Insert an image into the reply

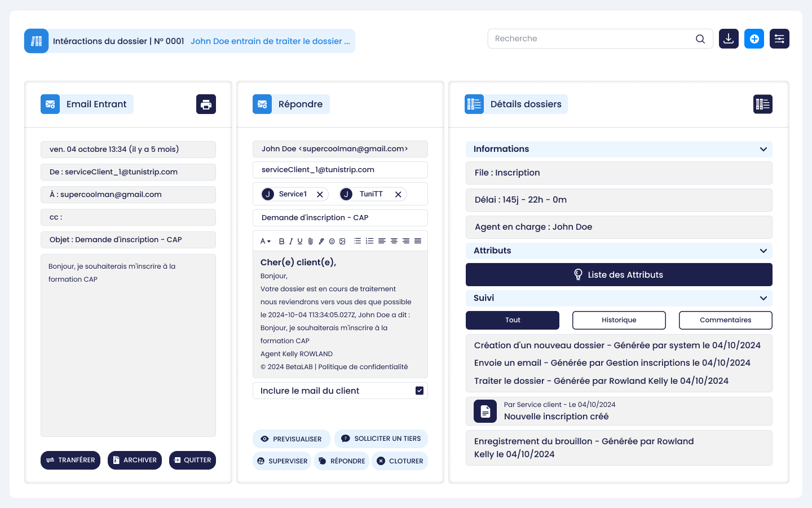coord(342,241)
